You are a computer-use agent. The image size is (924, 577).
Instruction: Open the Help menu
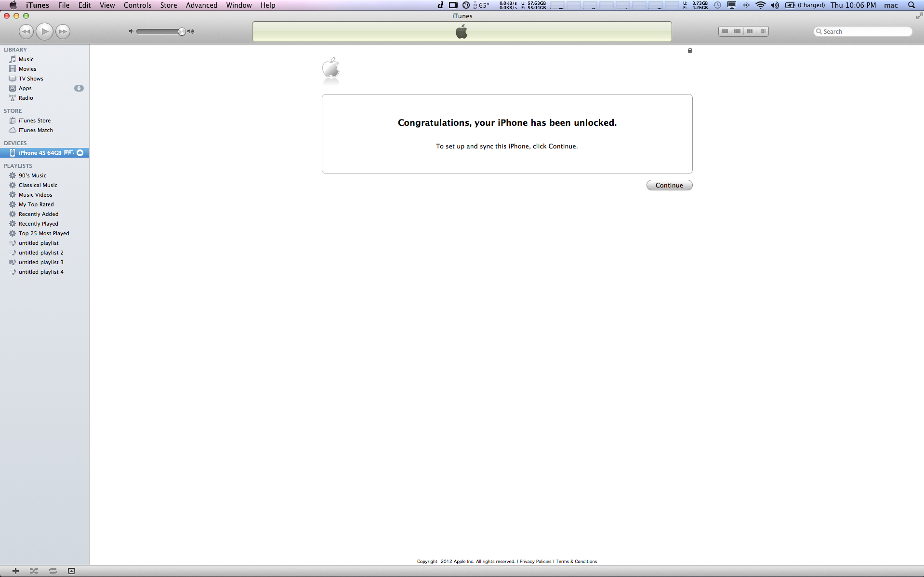(x=268, y=5)
